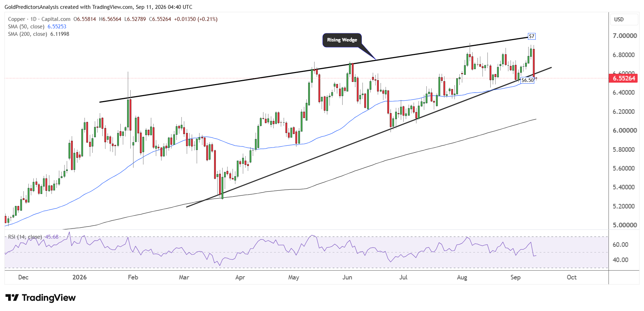
Task: Click the change value +0.01350 (+0.21%)
Action: point(196,19)
